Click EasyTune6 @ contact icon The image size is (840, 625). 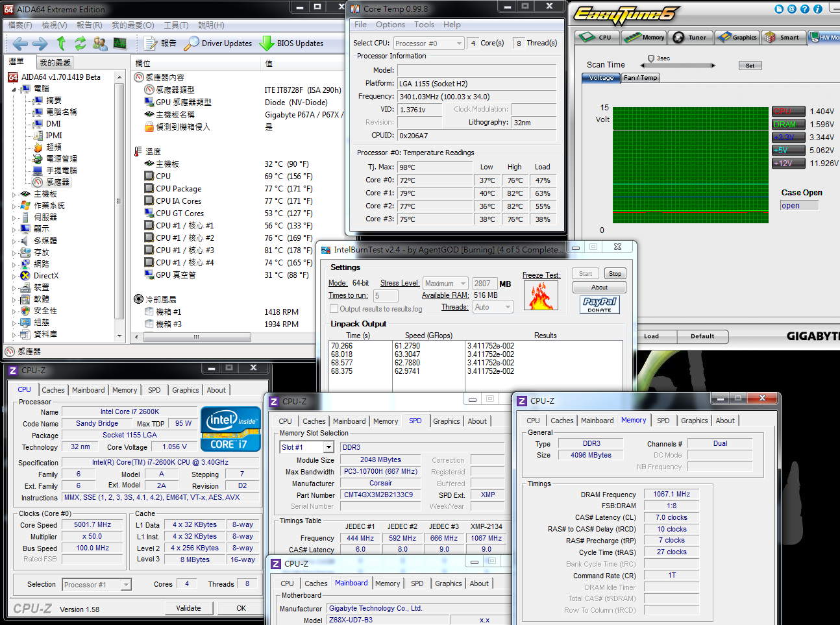[792, 9]
